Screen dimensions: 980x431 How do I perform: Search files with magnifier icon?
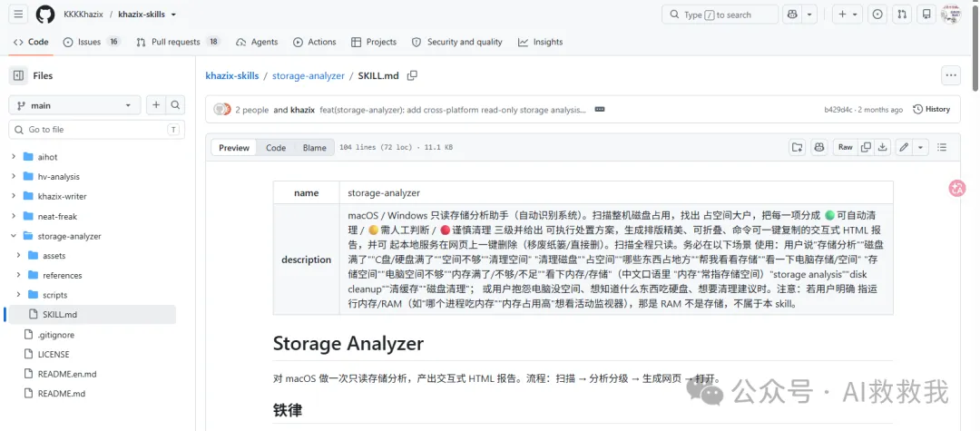(x=176, y=105)
